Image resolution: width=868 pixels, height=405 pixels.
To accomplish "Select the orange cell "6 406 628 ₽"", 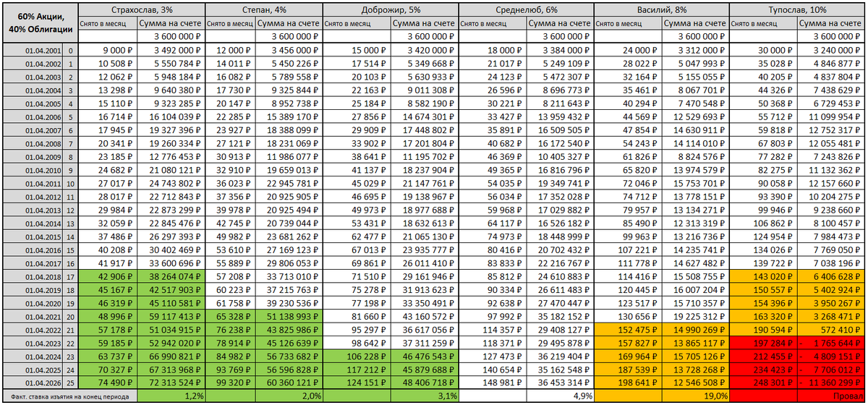I will click(x=831, y=276).
